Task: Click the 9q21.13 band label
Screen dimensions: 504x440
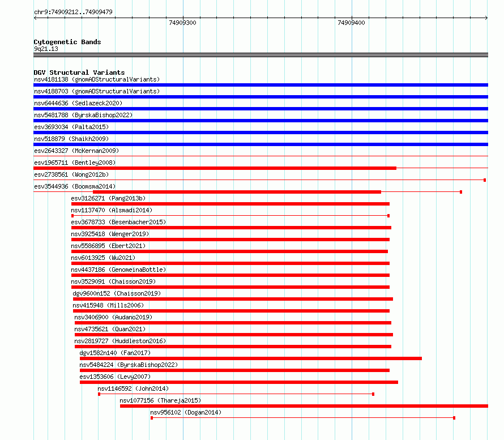Action: tap(46, 49)
